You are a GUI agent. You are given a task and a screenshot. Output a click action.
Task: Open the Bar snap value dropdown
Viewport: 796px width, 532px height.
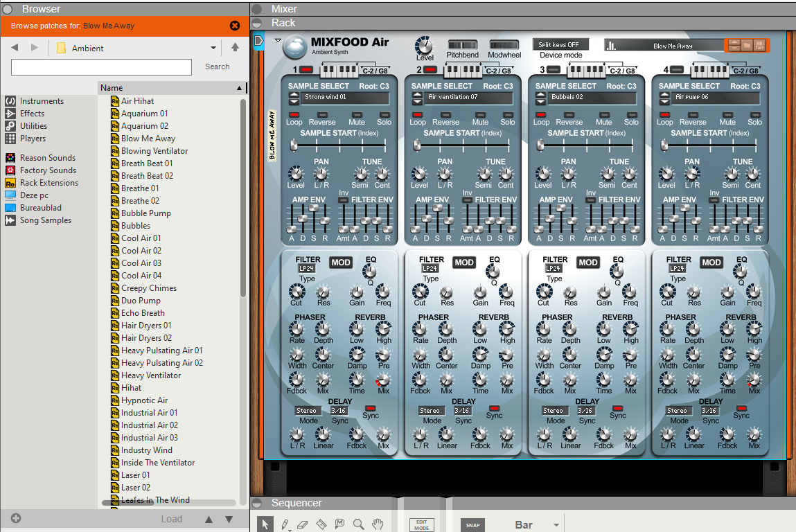(556, 525)
